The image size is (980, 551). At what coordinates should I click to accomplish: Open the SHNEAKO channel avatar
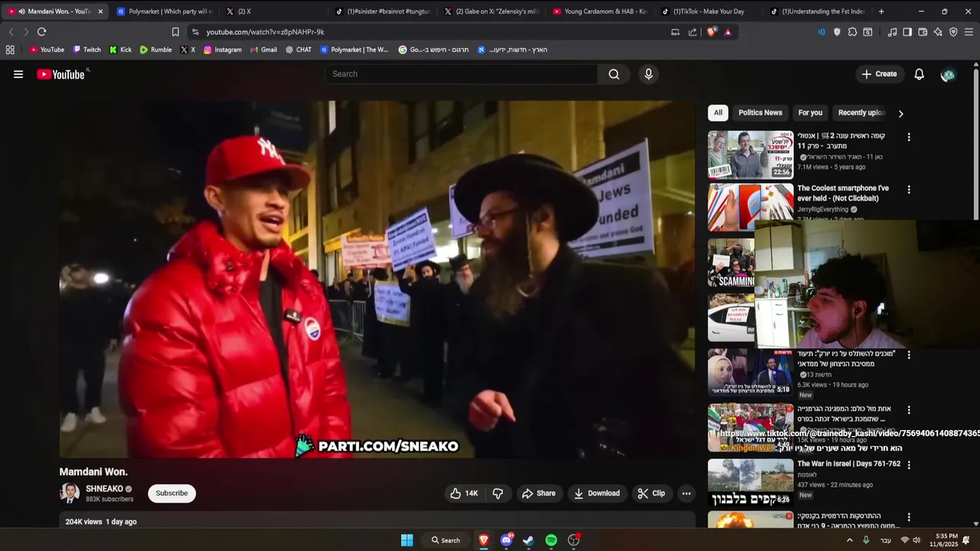point(70,494)
